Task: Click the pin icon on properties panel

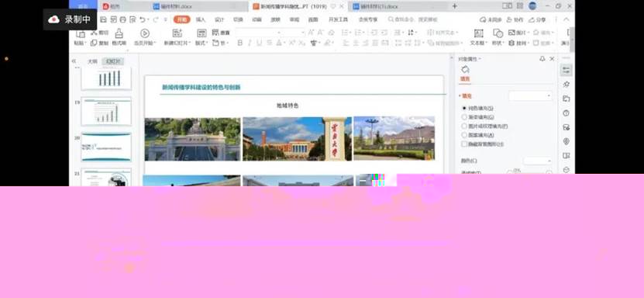Action: (542, 59)
